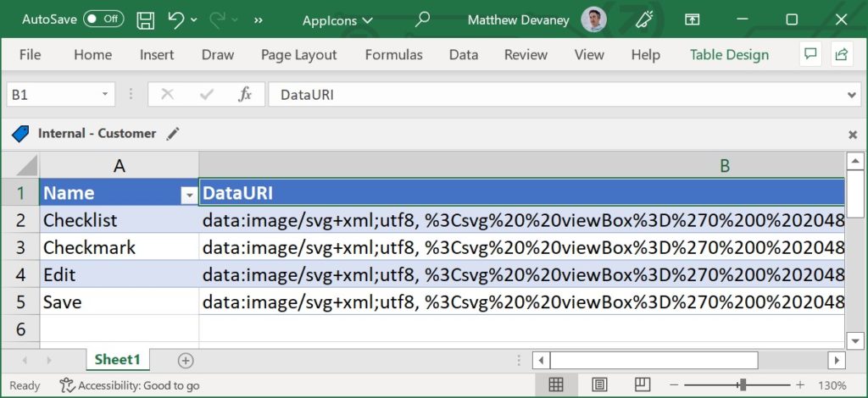The width and height of the screenshot is (868, 398).
Task: Click the sensitivity label tag icon
Action: point(20,133)
